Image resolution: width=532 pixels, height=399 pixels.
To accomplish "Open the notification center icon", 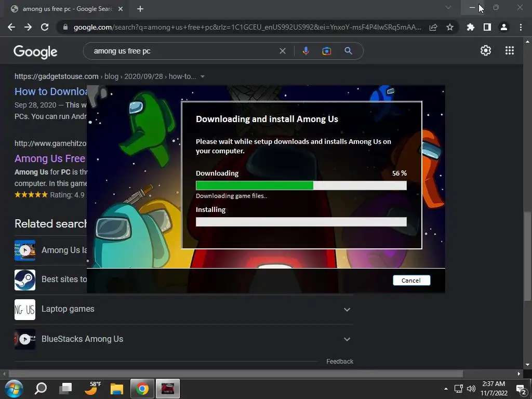I will [x=521, y=389].
